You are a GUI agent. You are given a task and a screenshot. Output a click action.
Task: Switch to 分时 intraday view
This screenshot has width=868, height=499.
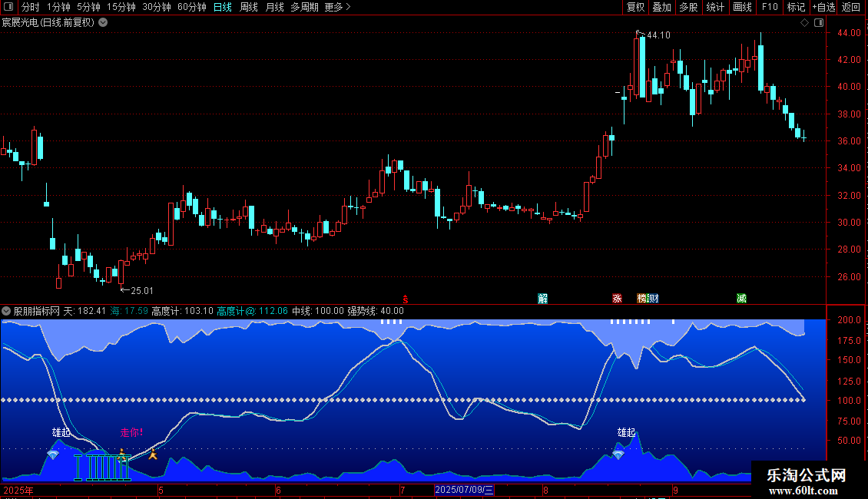(31, 7)
